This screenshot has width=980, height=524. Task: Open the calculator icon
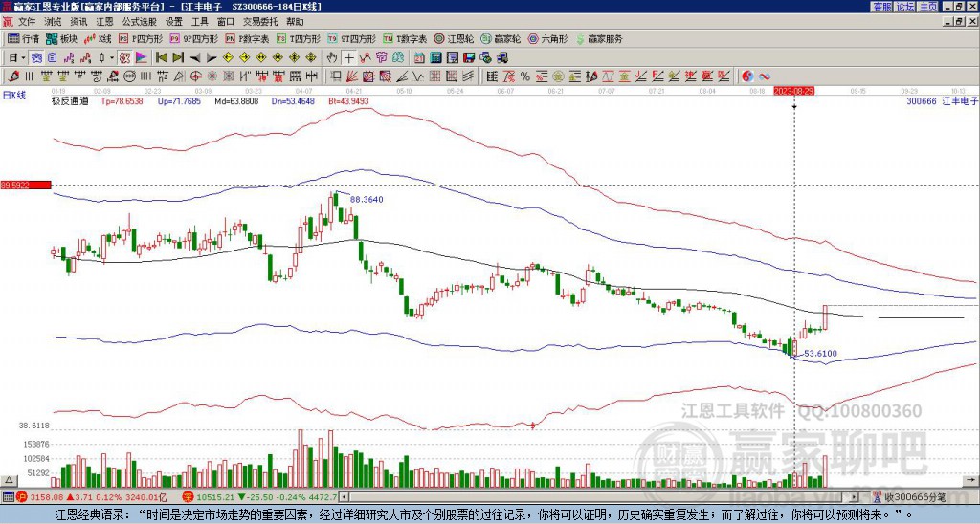click(435, 58)
